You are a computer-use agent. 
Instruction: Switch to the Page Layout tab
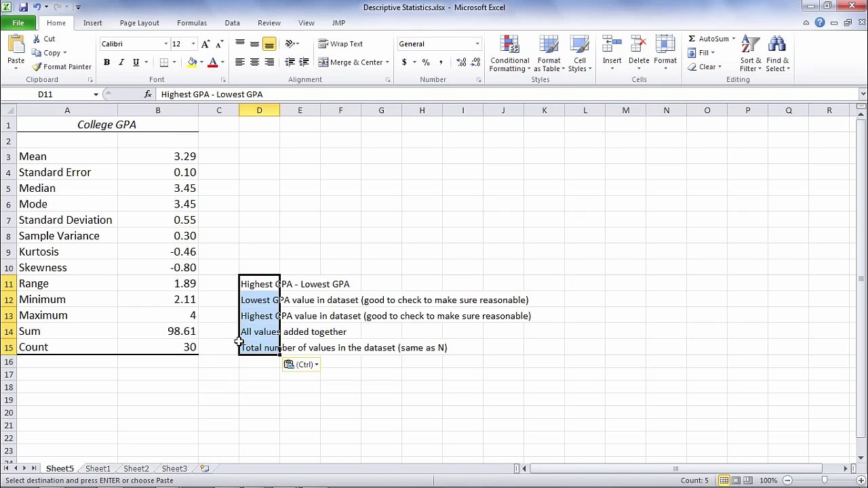click(139, 23)
